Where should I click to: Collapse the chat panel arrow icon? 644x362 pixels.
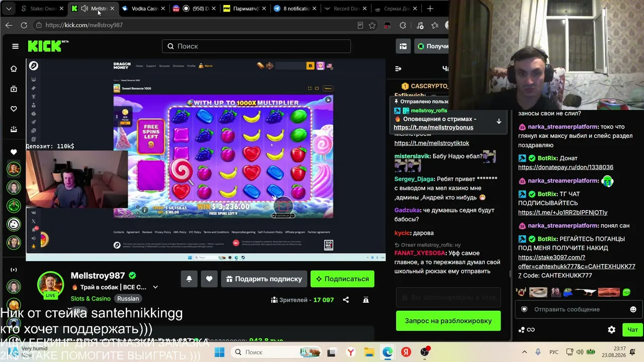click(x=398, y=68)
